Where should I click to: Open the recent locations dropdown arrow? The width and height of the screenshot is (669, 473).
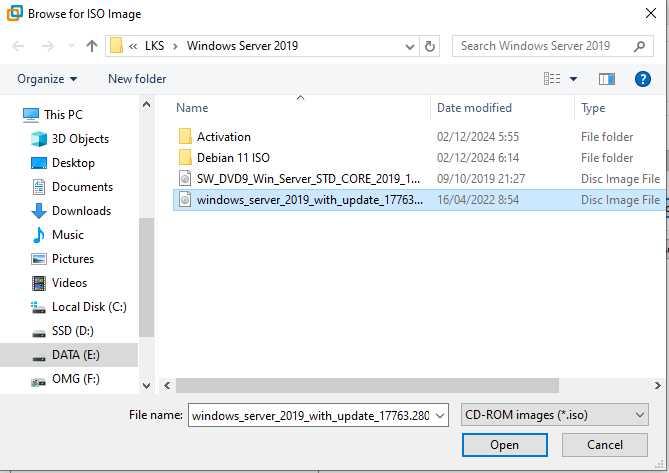pos(71,46)
